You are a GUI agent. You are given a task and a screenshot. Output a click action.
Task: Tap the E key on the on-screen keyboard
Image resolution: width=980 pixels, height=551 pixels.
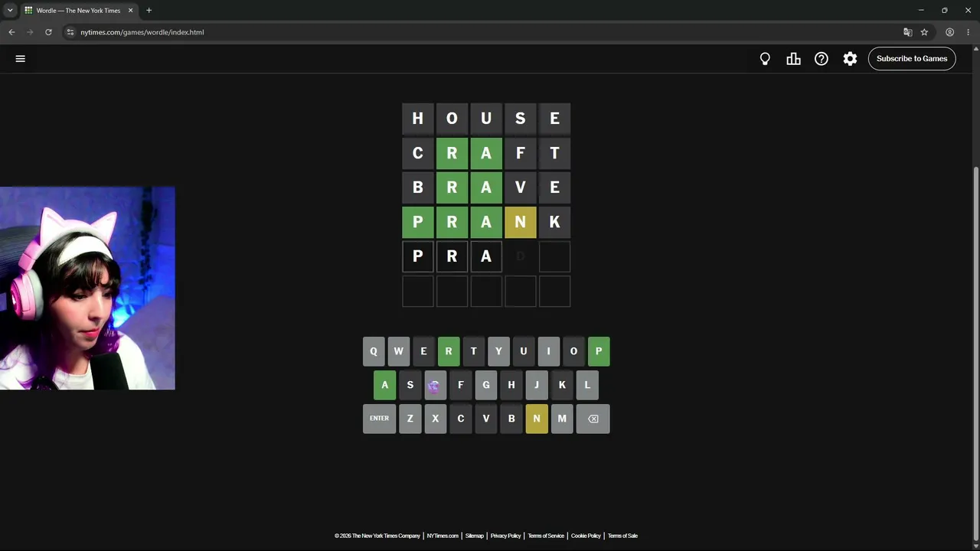coord(423,351)
